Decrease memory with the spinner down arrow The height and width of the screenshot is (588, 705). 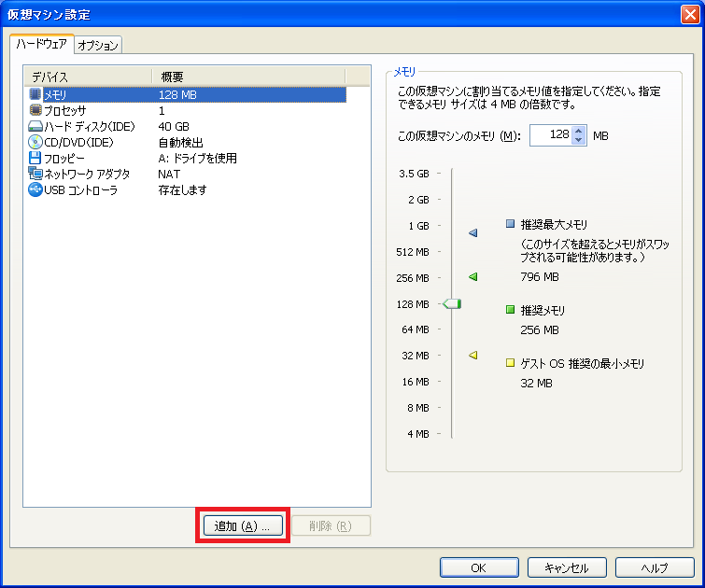point(579,141)
